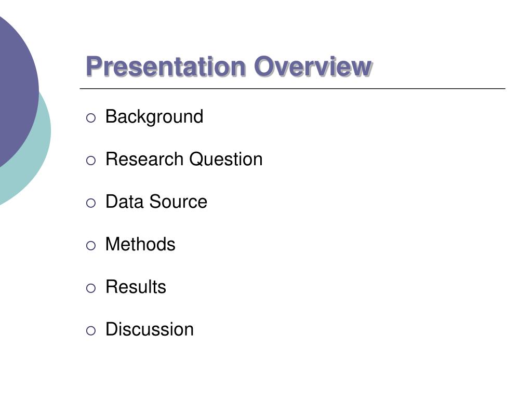The height and width of the screenshot is (399, 532).
Task: Click the Background list item text
Action: (154, 116)
